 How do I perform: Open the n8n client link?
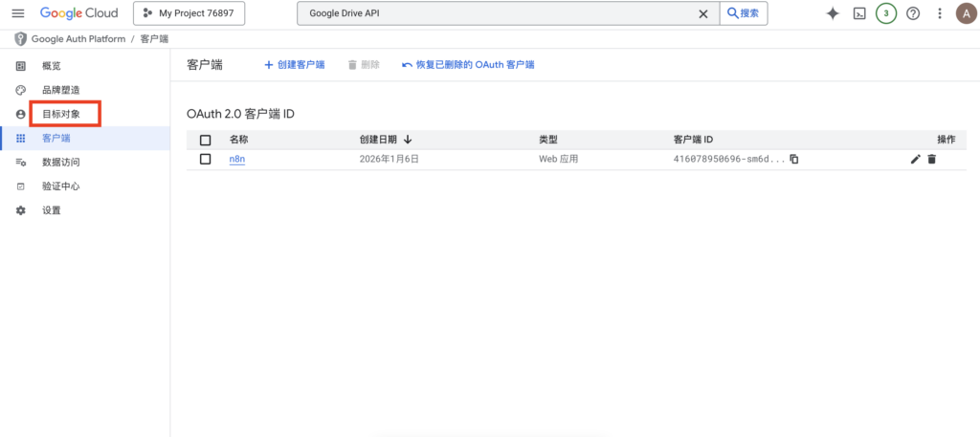tap(237, 160)
